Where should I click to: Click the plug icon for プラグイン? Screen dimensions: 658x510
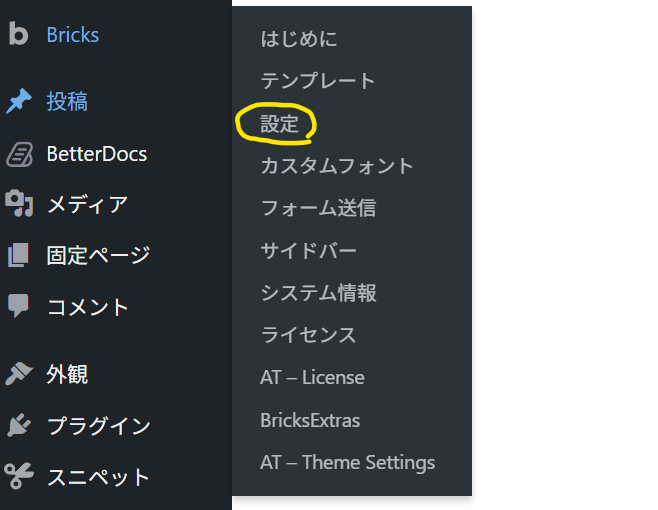pyautogui.click(x=18, y=425)
